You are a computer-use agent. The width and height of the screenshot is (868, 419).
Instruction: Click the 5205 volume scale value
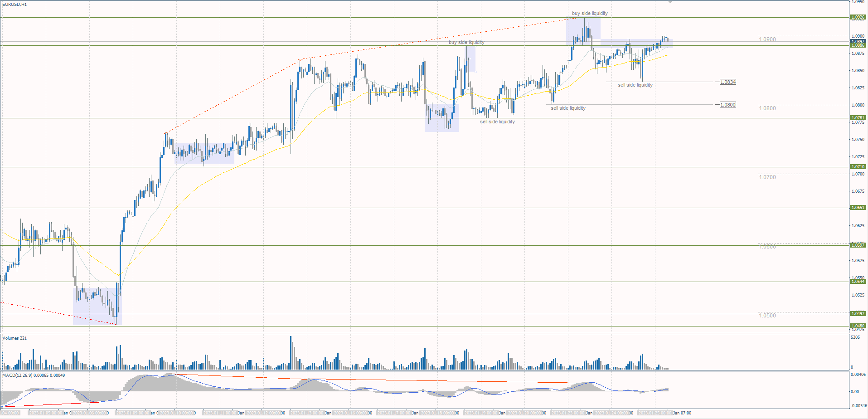tap(856, 338)
